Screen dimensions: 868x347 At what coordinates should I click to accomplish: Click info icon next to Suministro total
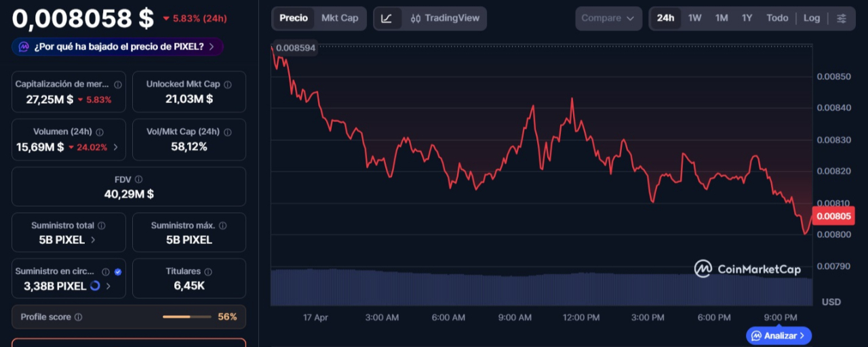[x=101, y=226]
